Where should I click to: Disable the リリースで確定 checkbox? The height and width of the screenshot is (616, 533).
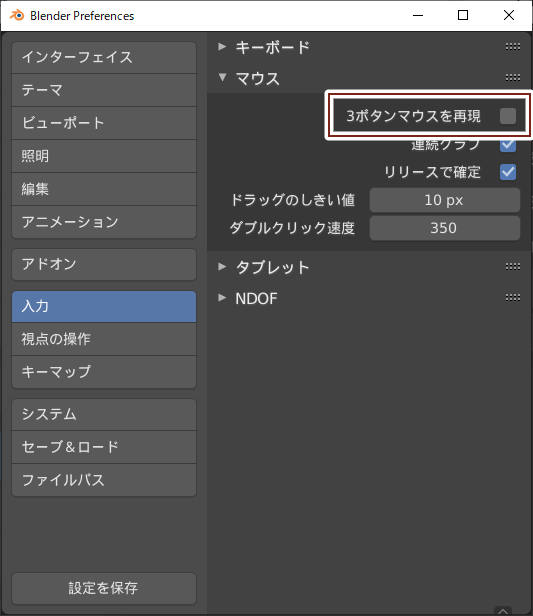point(508,172)
